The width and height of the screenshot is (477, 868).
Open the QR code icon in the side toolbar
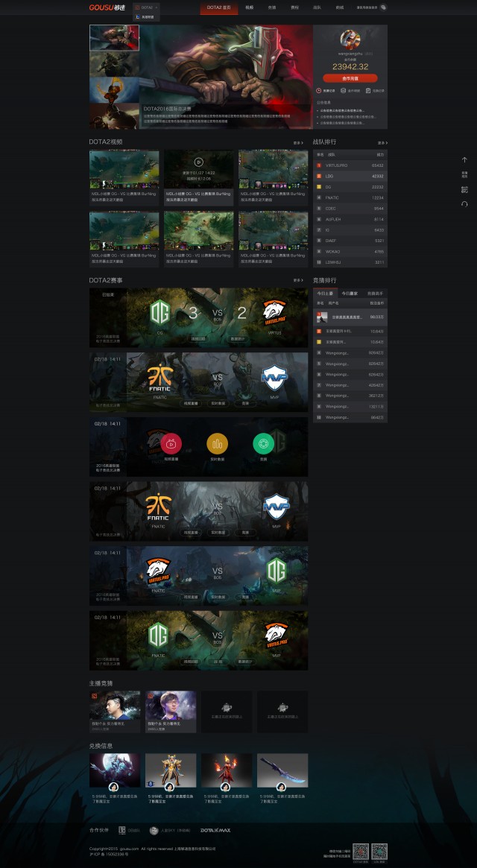click(464, 189)
